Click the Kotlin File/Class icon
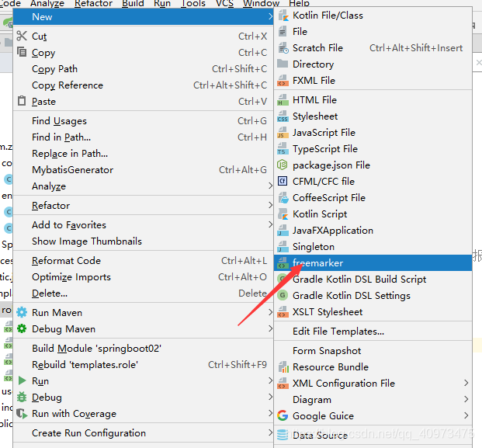 tap(283, 16)
